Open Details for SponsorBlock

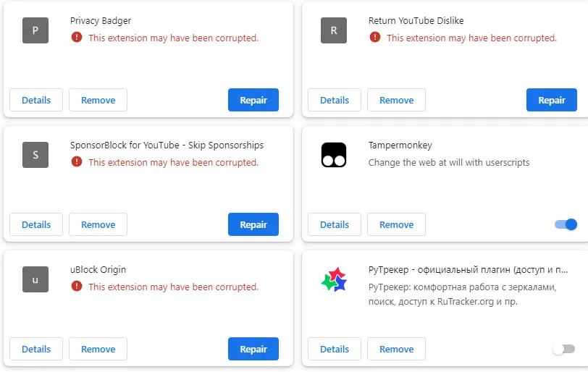(36, 224)
